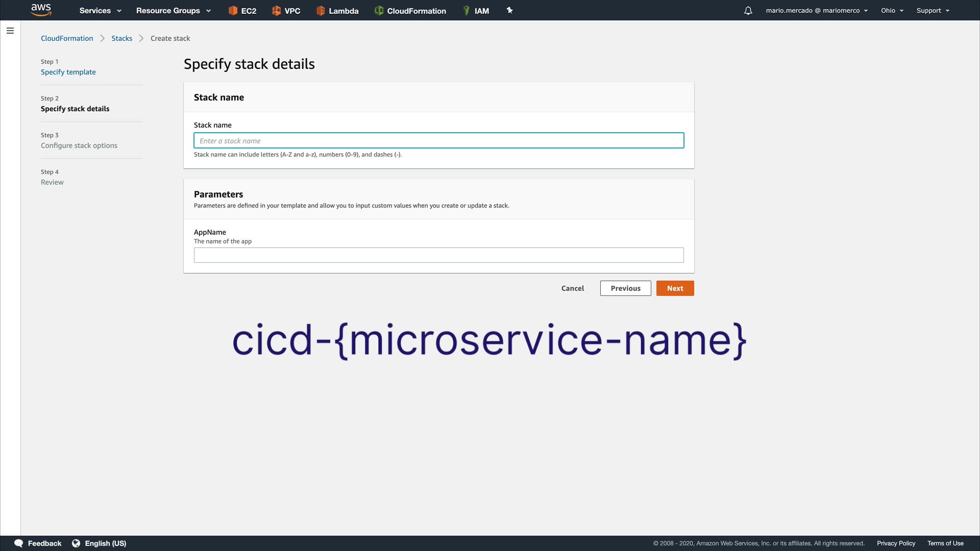Click the Previous button
Image resolution: width=980 pixels, height=551 pixels.
click(x=625, y=288)
